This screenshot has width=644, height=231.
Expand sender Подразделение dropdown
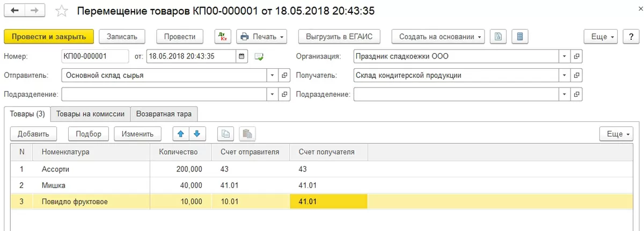[273, 94]
